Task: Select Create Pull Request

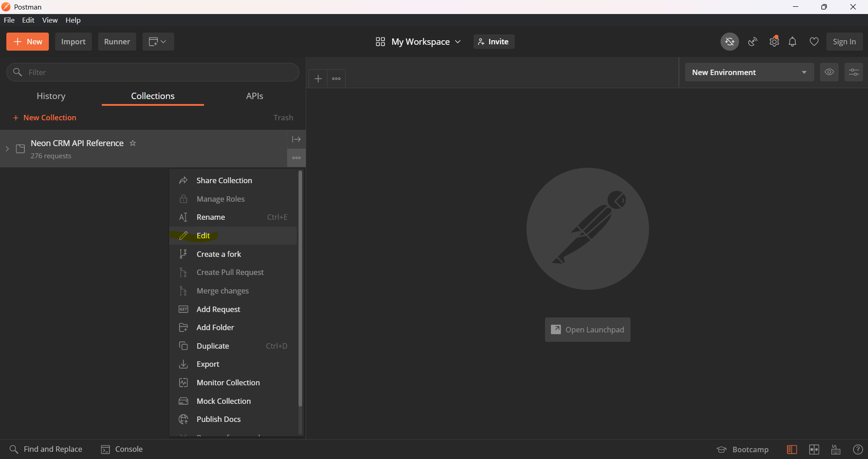Action: (233, 272)
